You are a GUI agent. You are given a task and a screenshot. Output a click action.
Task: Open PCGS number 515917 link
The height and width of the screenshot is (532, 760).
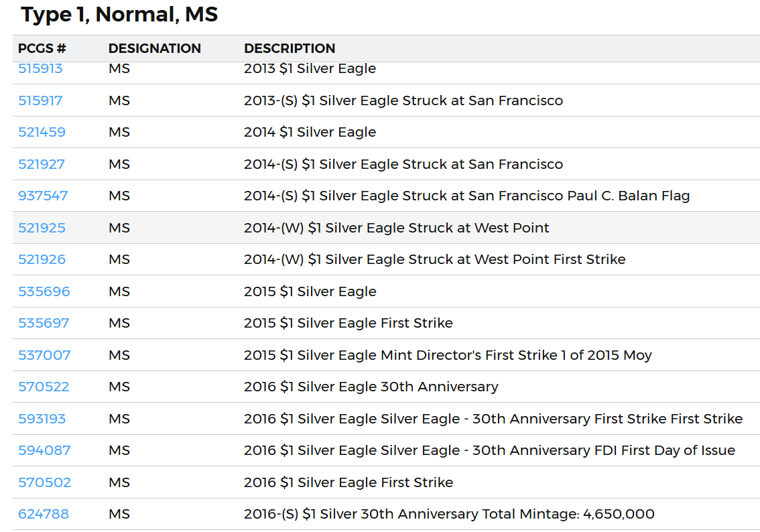[40, 101]
